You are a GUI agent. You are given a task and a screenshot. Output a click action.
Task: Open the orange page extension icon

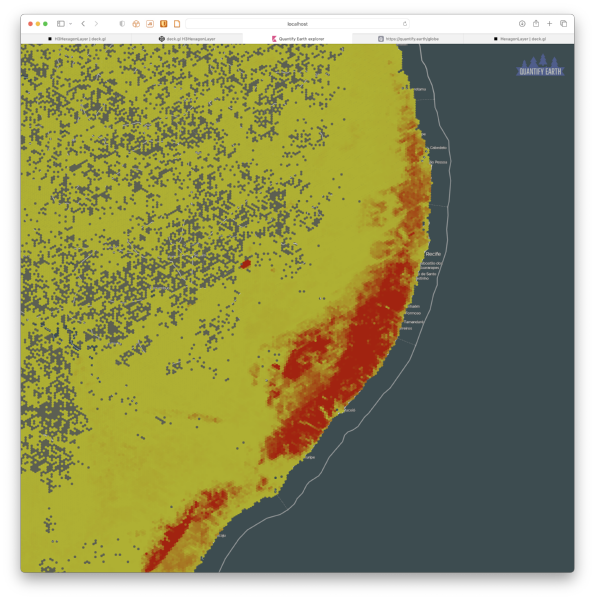(177, 24)
